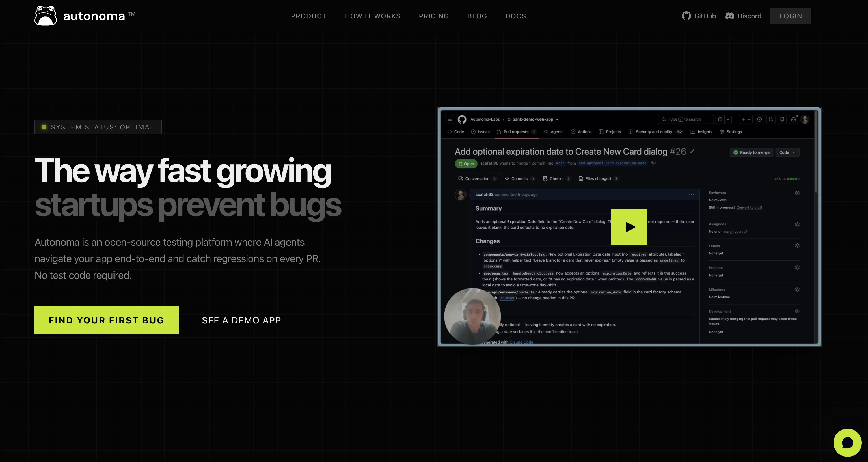Image resolution: width=868 pixels, height=462 pixels.
Task: Click add-optional-card-expiration-date branch label
Action: point(612,163)
